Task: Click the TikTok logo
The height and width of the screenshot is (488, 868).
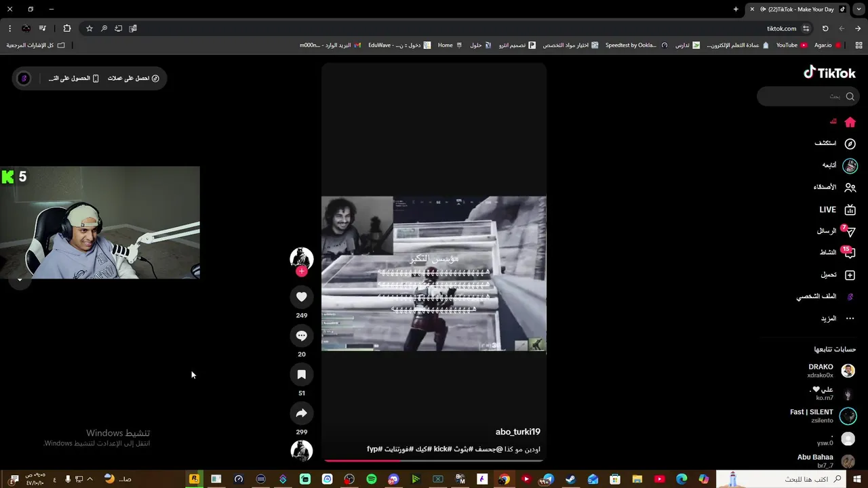Action: (829, 73)
